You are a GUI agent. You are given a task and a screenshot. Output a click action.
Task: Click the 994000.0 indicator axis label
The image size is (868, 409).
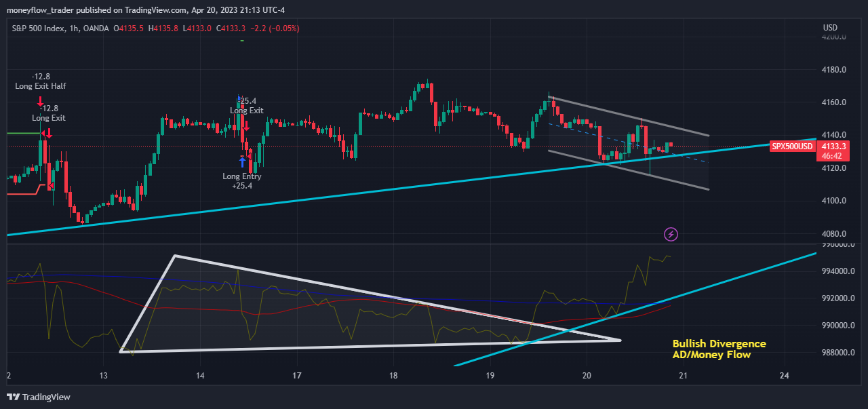coord(837,271)
